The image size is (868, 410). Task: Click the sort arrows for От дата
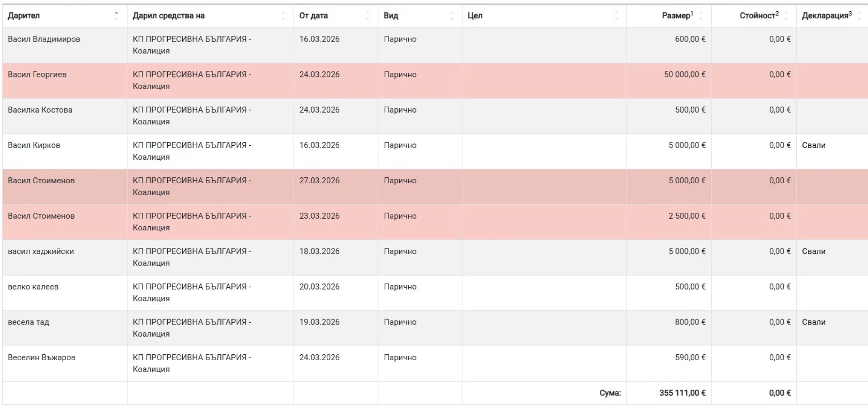point(368,16)
